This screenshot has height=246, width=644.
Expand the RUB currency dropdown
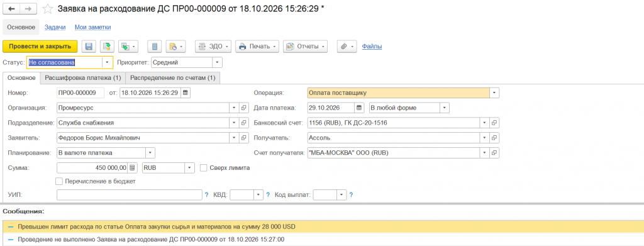point(189,167)
